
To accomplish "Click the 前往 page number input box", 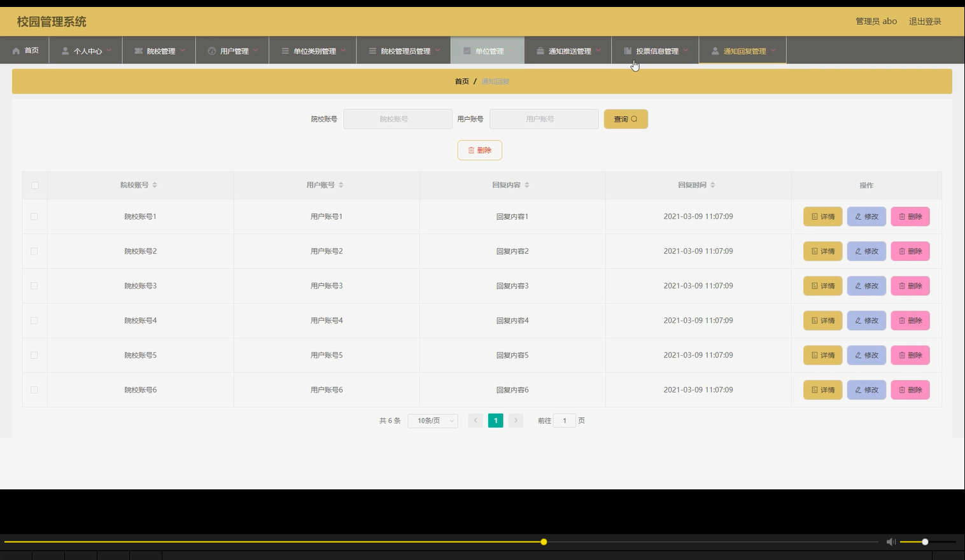I will click(x=565, y=421).
